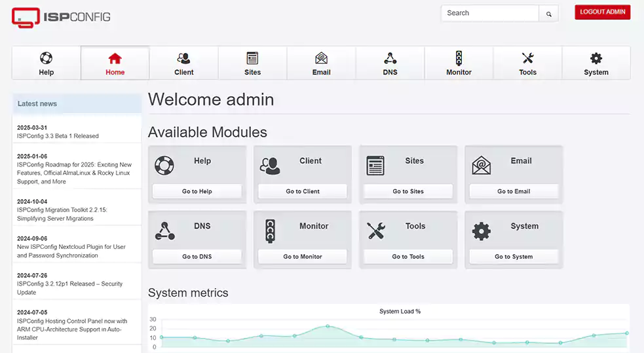Click the Monitor module traffic light icon

[x=269, y=231]
